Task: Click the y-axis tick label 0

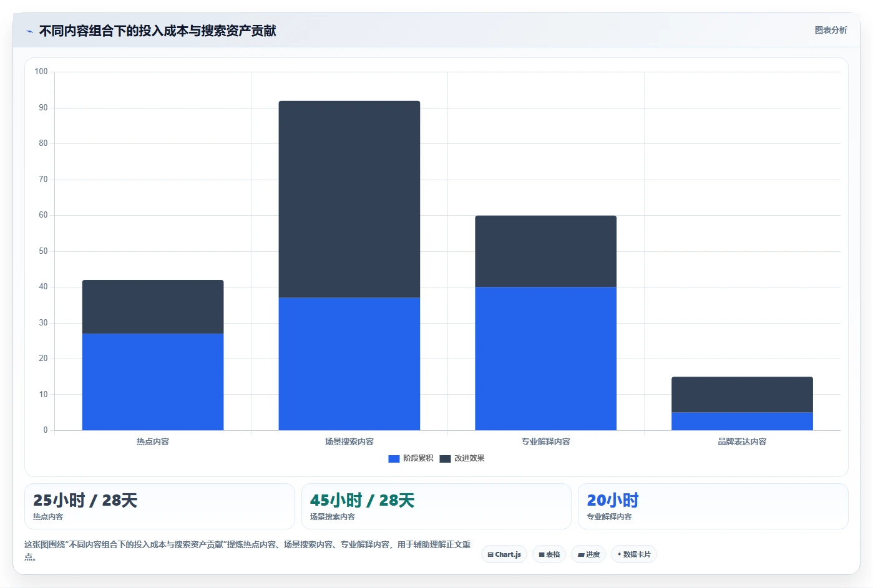Action: tap(45, 430)
